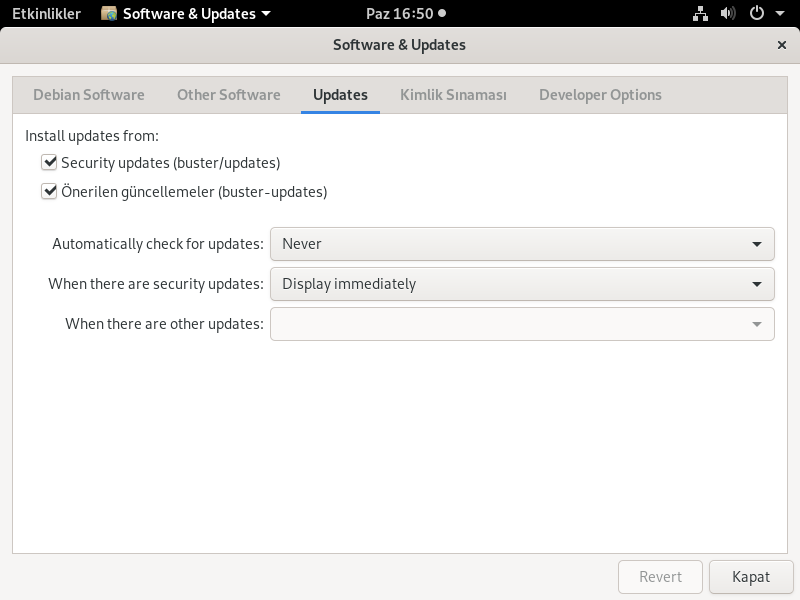The height and width of the screenshot is (600, 800).
Task: Open the security updates Display immediately dropdown
Action: click(522, 284)
